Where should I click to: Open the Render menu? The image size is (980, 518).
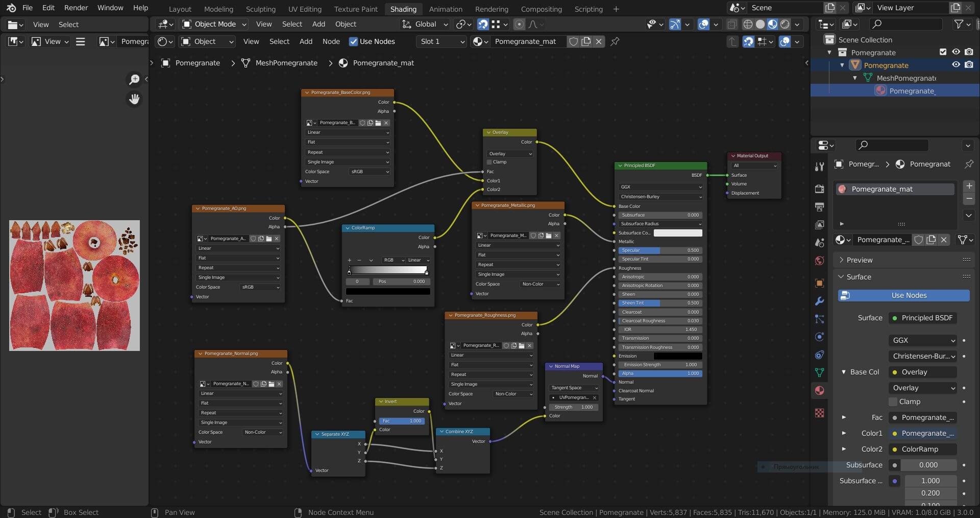[x=76, y=8]
